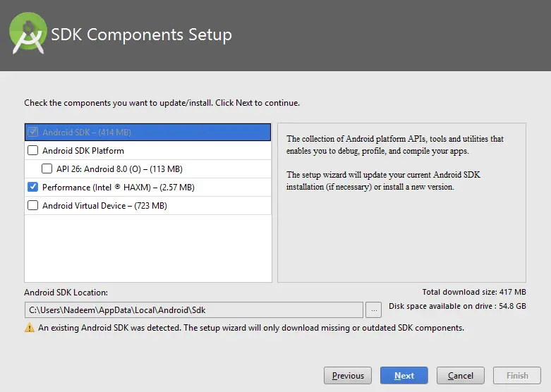Click the component description text panel
The height and width of the screenshot is (392, 551).
(401, 202)
